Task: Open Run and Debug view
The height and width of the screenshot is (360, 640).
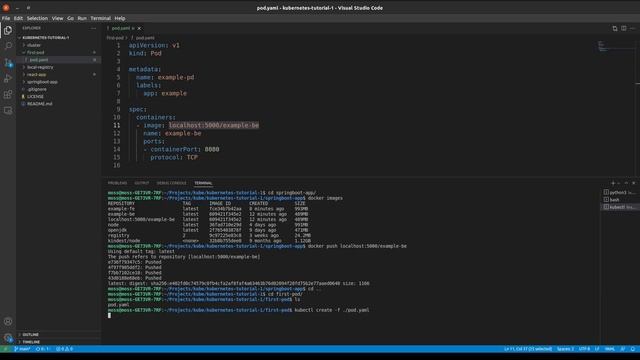Action: point(8,78)
